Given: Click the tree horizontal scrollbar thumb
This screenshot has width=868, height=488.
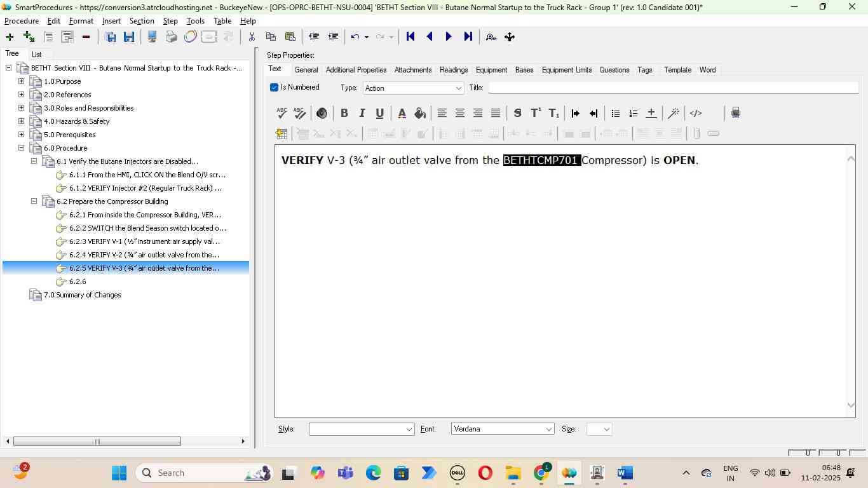Looking at the screenshot, I should click(x=97, y=442).
